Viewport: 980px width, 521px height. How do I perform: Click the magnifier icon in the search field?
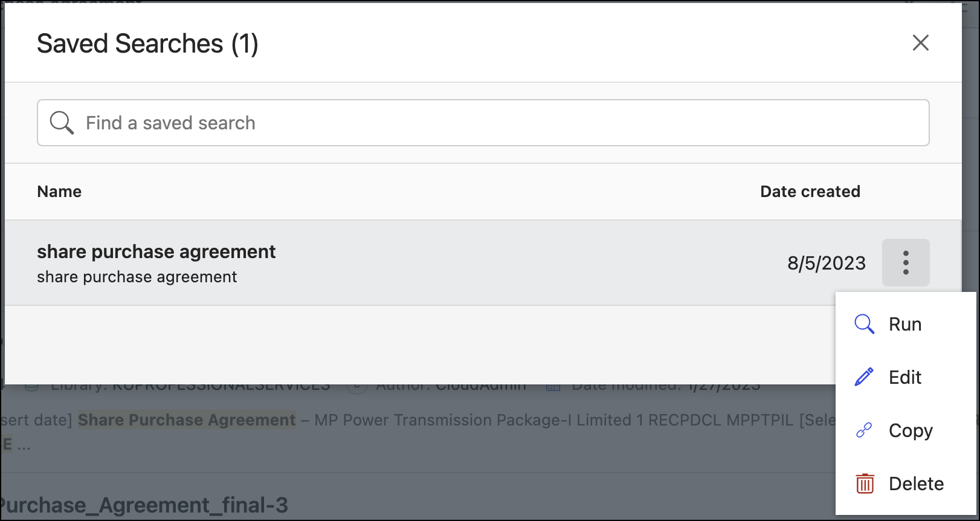pyautogui.click(x=62, y=123)
